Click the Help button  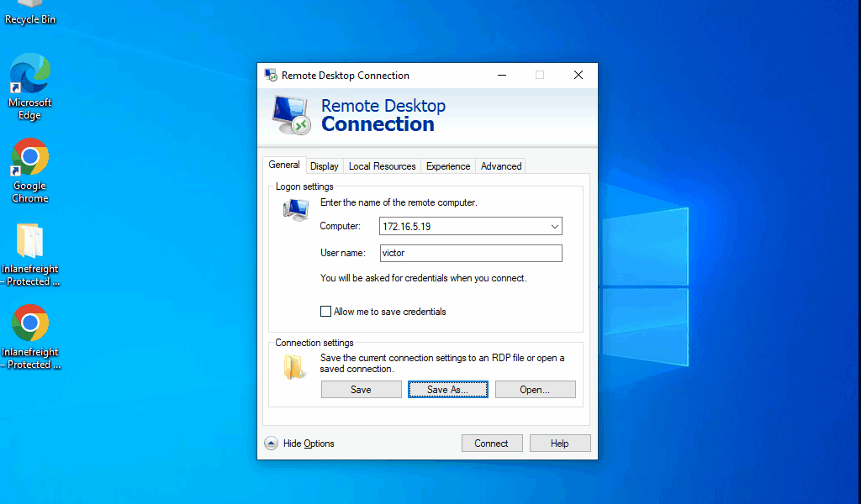pyautogui.click(x=559, y=444)
